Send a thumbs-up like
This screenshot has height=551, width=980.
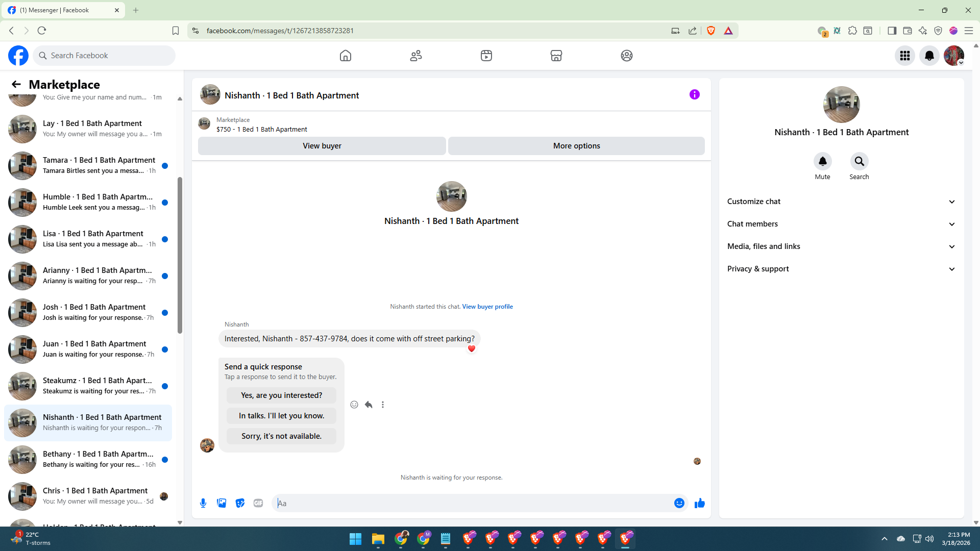click(699, 503)
